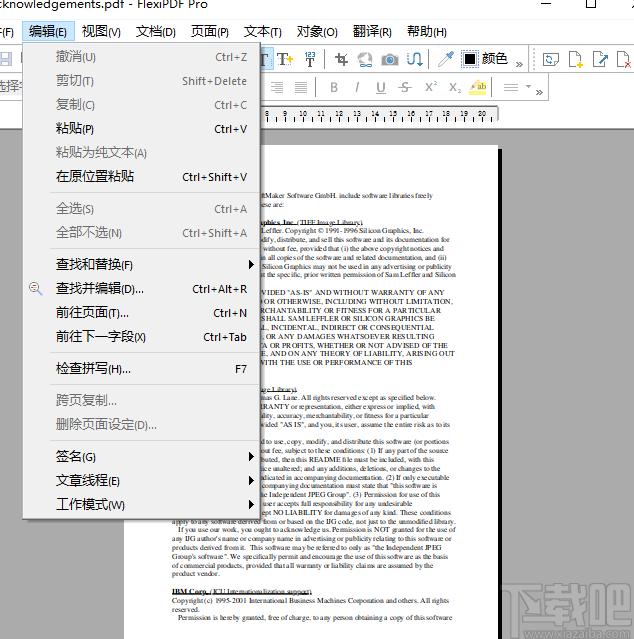634x639 pixels.
Task: Toggle underline formatting
Action: tap(381, 87)
